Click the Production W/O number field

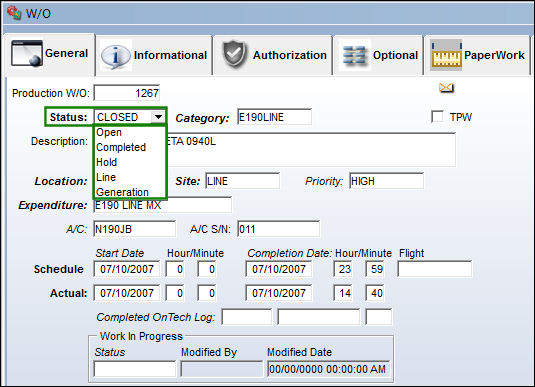[127, 93]
